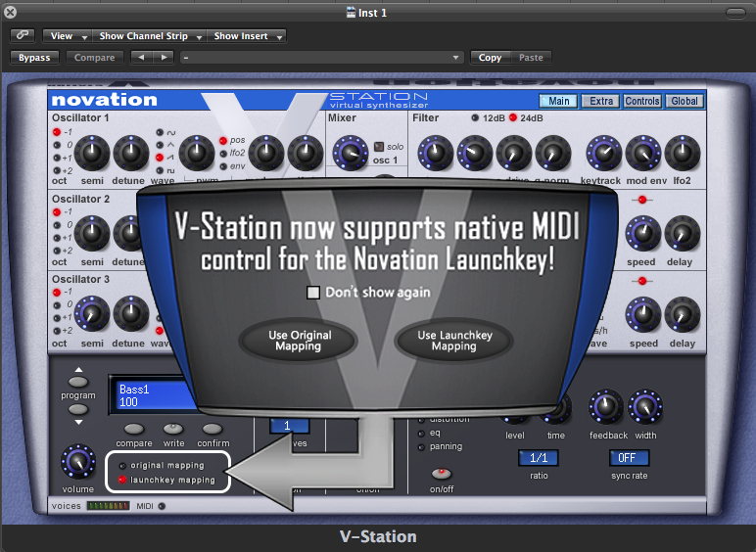756x552 pixels.
Task: Select the 12dB filter slope
Action: [x=475, y=117]
